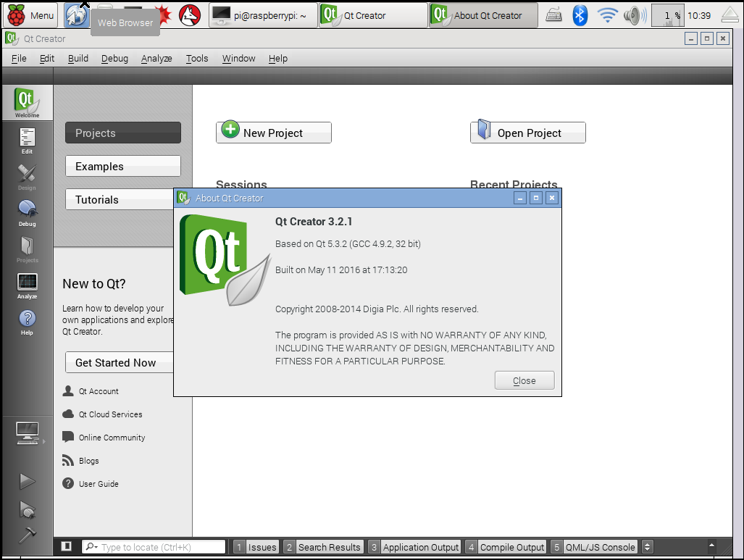Click the New Project button
Screen dimensions: 744x560
point(274,133)
